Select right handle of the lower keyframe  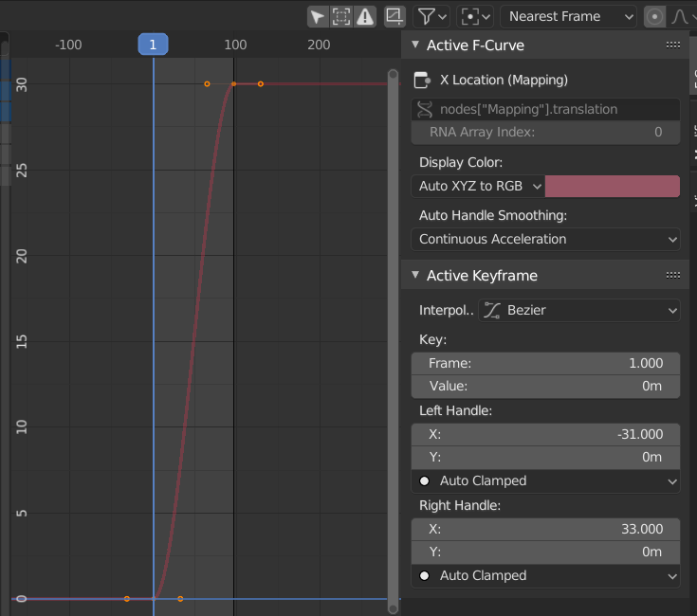tap(180, 599)
